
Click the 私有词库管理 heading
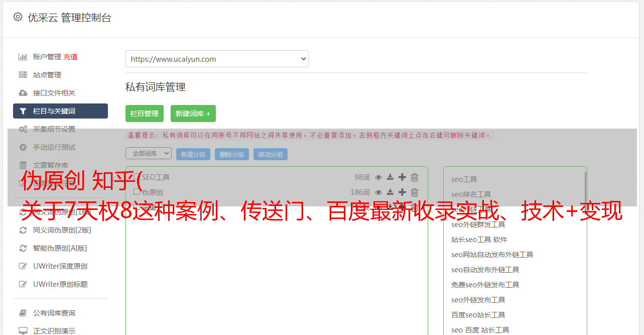pyautogui.click(x=156, y=87)
